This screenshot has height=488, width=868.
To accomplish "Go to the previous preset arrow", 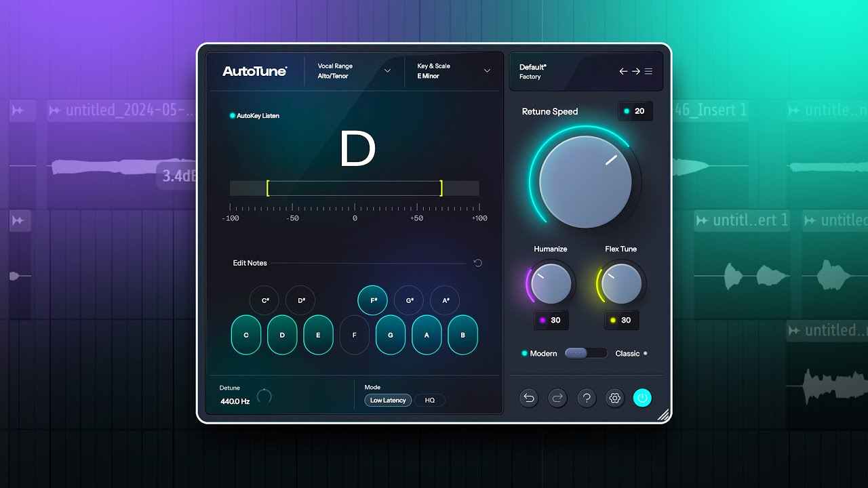I will [x=623, y=71].
